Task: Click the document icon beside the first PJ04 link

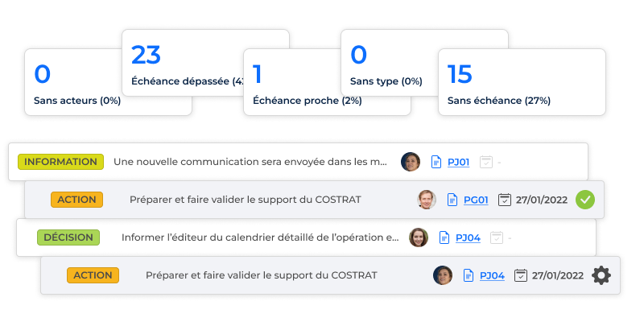Action: tap(444, 237)
